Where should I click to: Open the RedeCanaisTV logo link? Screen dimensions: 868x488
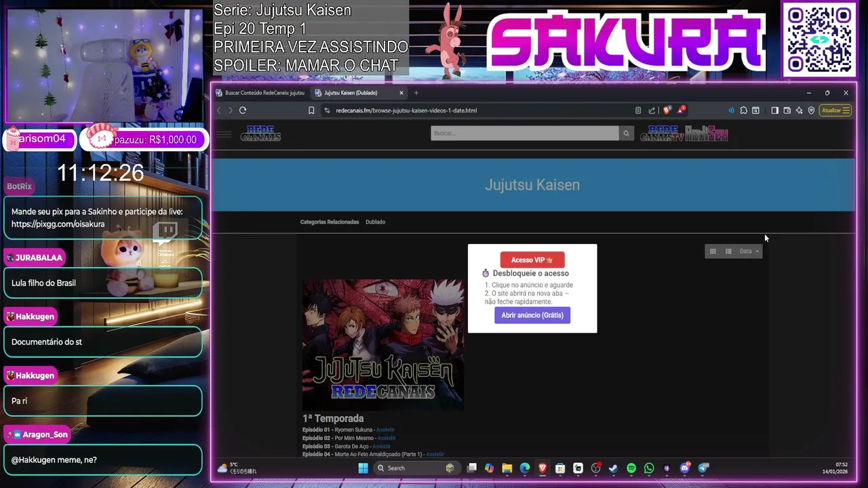pyautogui.click(x=663, y=134)
